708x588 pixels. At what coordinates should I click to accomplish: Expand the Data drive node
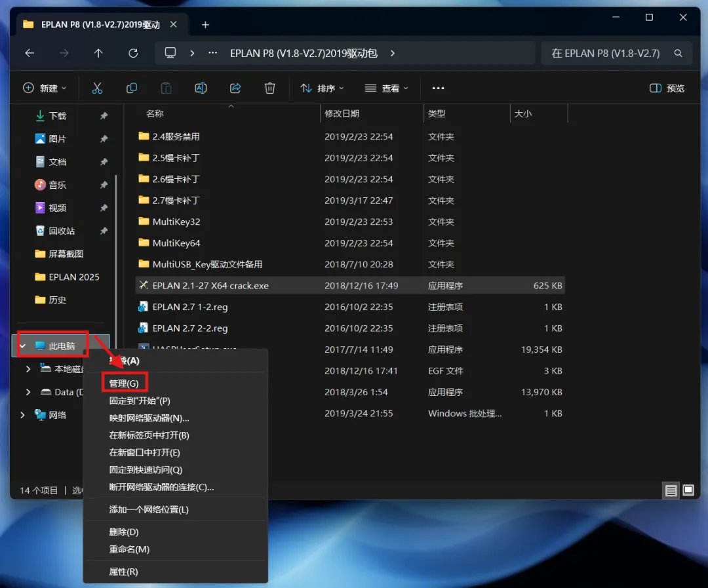(28, 392)
